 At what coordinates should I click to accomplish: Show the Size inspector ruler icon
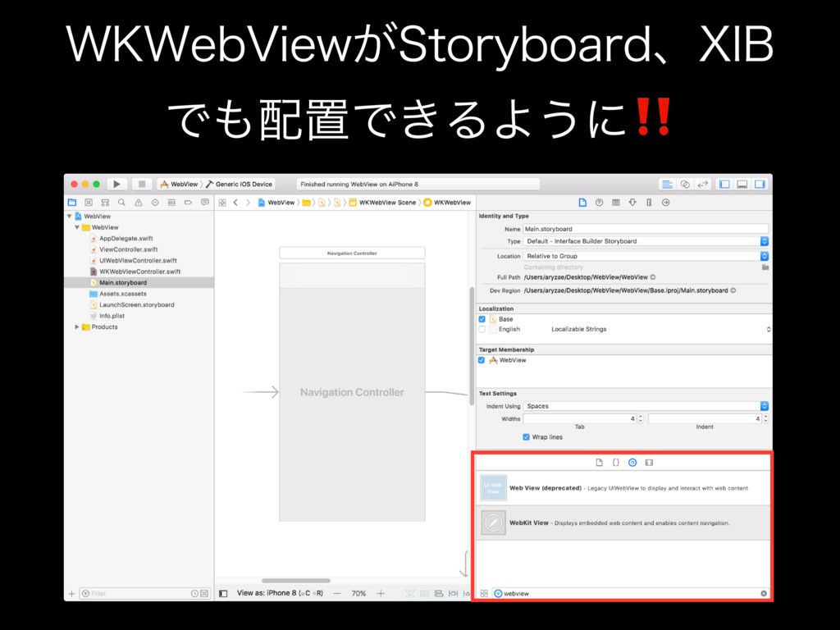coord(649,203)
